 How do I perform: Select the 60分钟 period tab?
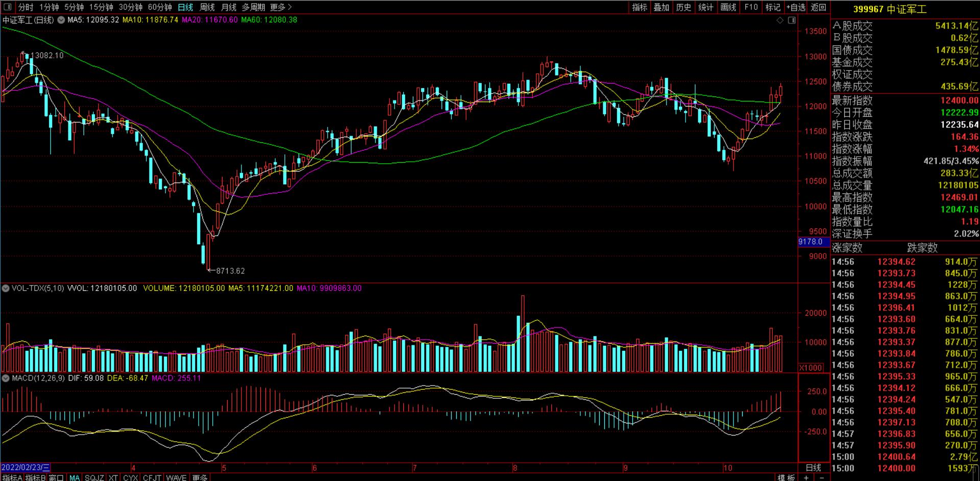click(x=160, y=7)
